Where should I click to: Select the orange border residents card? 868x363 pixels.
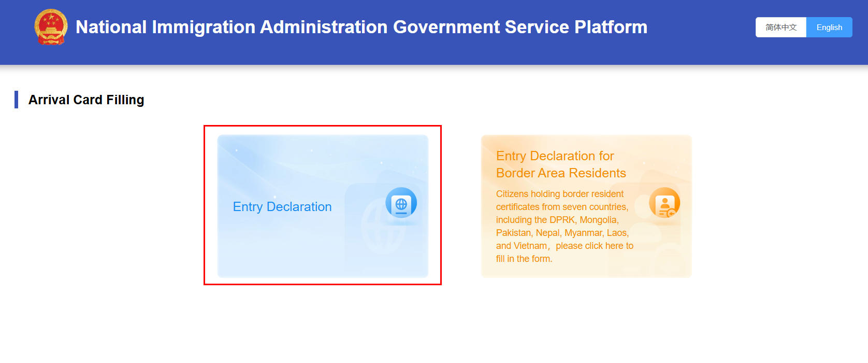click(x=586, y=206)
